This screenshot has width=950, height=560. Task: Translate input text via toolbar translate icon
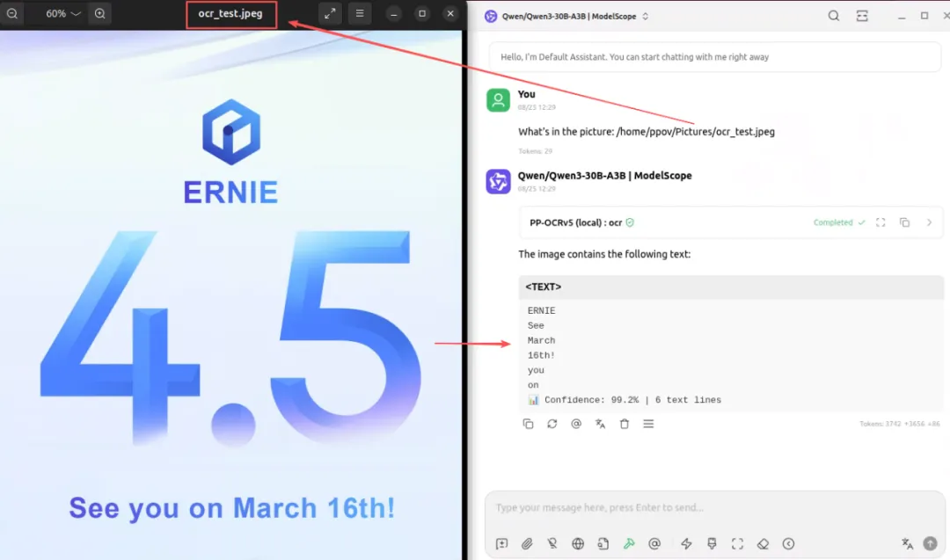click(x=907, y=543)
